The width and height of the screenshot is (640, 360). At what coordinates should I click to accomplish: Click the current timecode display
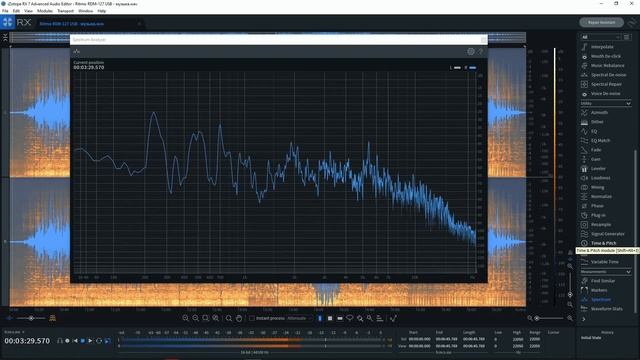point(27,341)
